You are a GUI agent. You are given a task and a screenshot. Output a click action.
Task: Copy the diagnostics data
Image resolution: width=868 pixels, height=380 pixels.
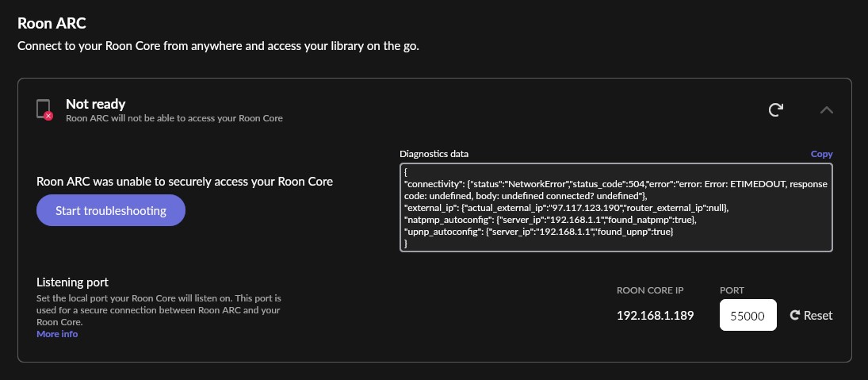[821, 154]
